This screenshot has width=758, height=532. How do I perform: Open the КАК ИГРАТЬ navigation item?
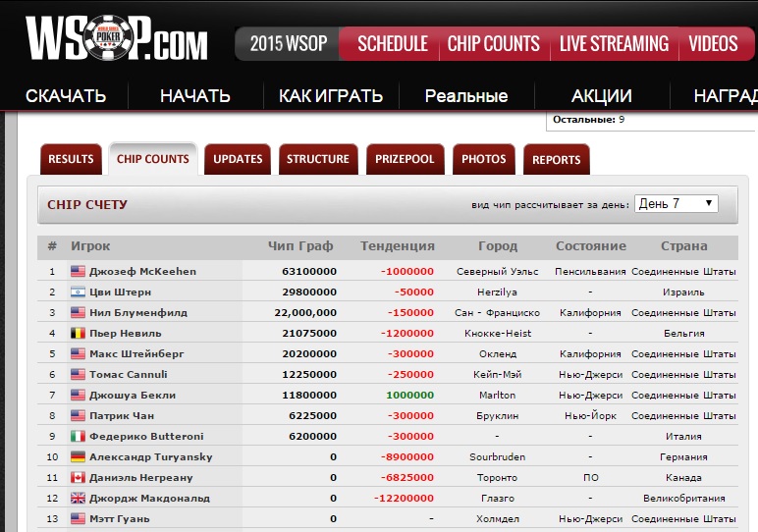coord(331,95)
